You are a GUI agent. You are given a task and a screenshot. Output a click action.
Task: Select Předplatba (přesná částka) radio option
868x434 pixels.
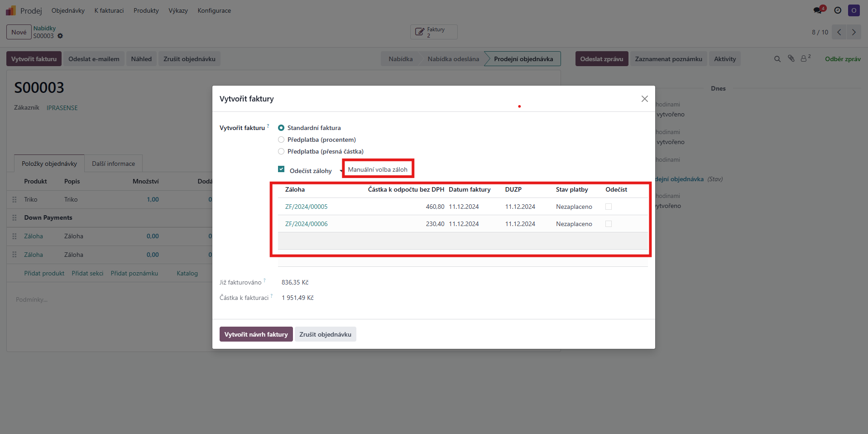281,151
